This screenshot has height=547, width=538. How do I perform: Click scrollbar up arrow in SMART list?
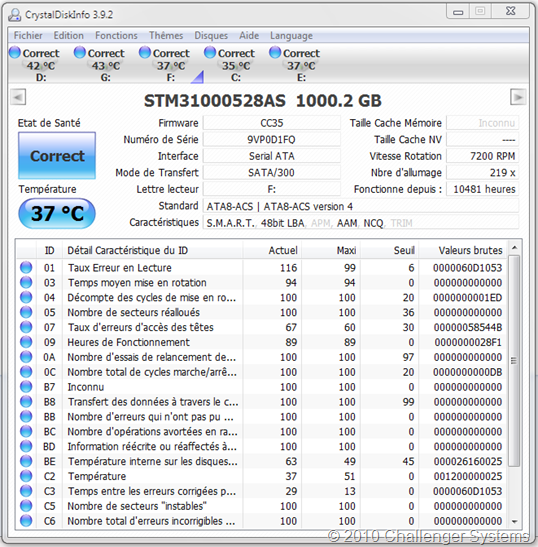pos(514,248)
